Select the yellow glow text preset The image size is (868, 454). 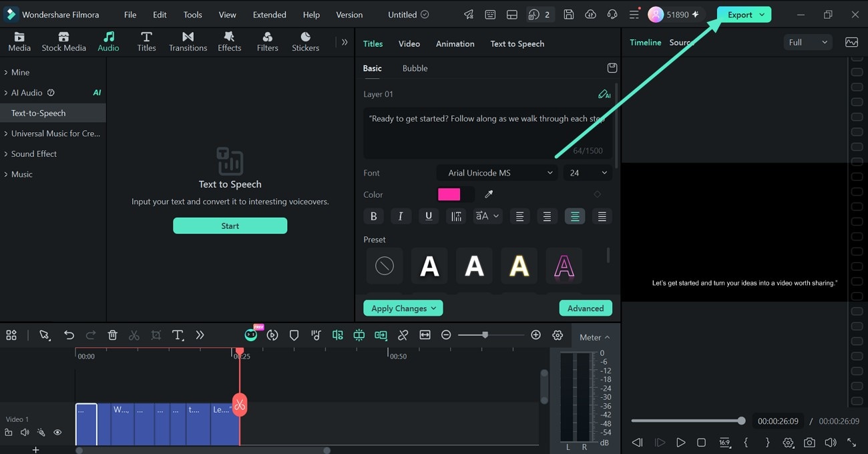(x=519, y=266)
